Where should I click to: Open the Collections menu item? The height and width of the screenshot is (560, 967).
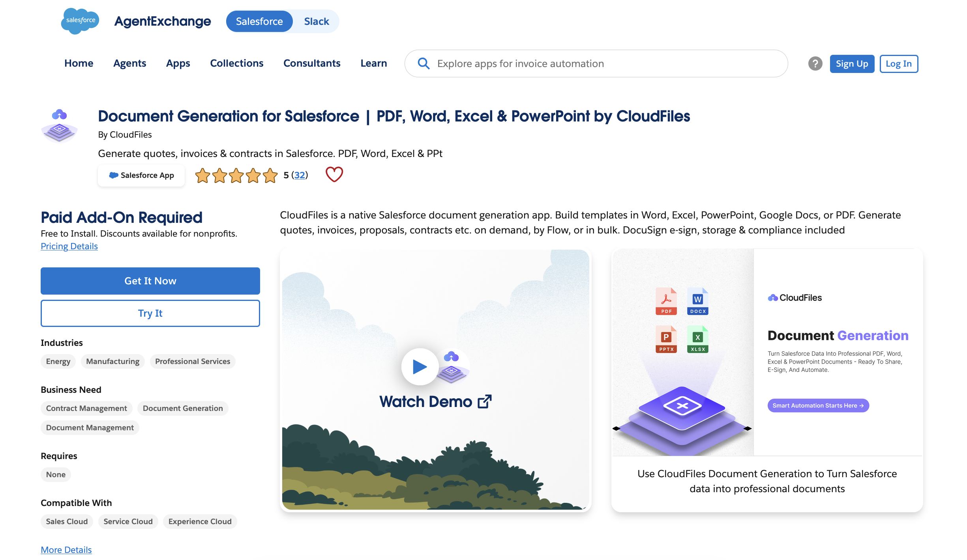(x=237, y=63)
